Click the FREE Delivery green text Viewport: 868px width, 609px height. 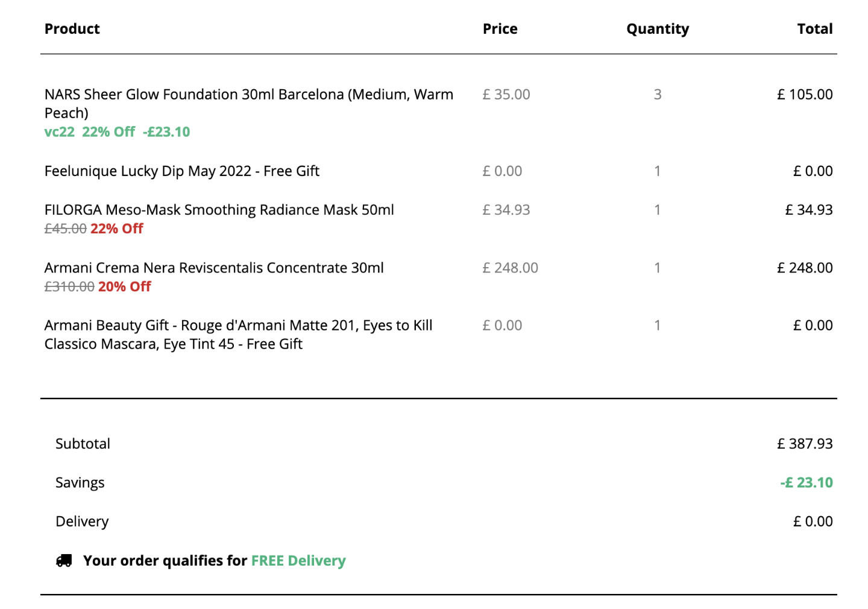coord(298,561)
